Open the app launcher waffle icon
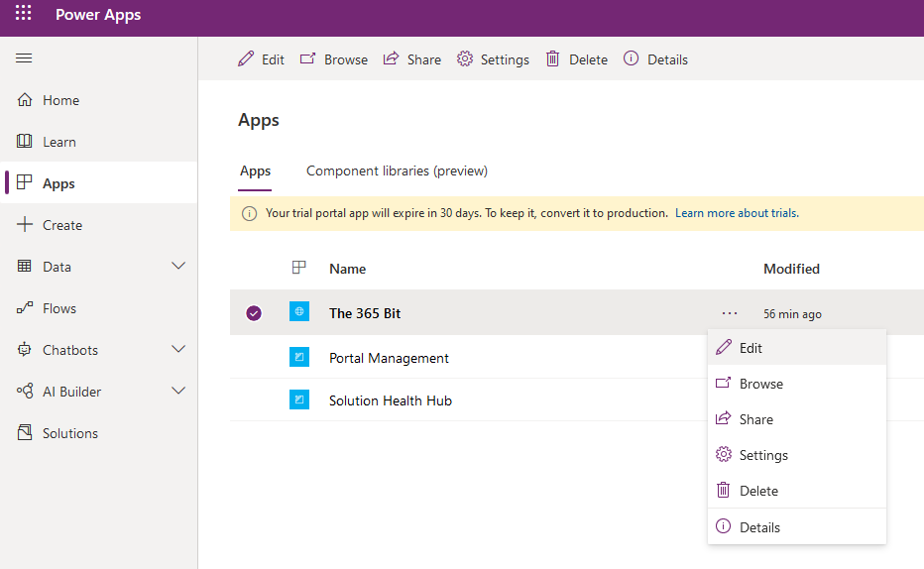The width and height of the screenshot is (924, 569). pos(23,12)
